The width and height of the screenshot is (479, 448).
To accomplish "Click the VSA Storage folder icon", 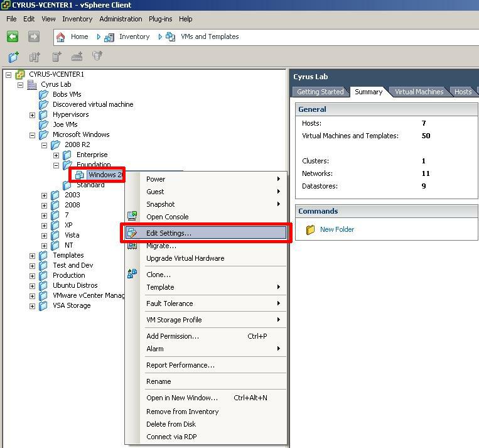I will point(43,305).
